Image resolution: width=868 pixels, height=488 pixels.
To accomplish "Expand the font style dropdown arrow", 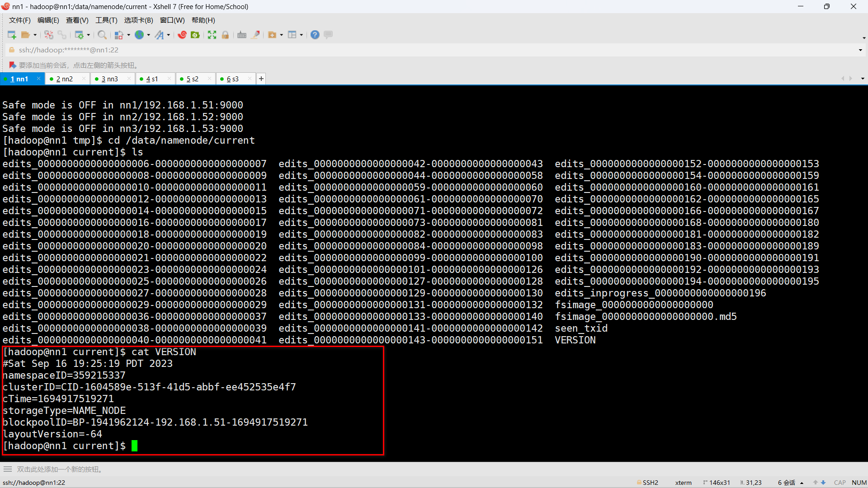I will click(169, 35).
